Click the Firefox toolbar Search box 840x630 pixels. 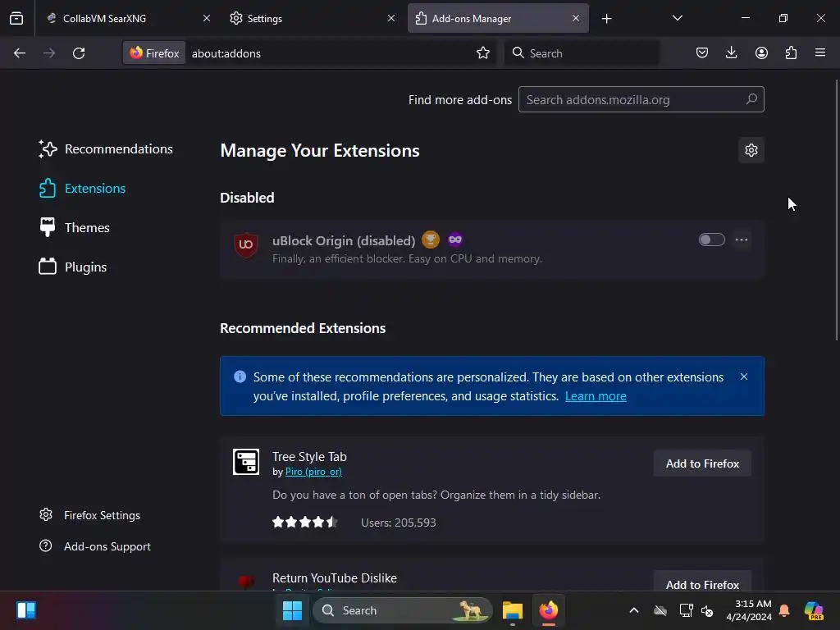pyautogui.click(x=582, y=53)
